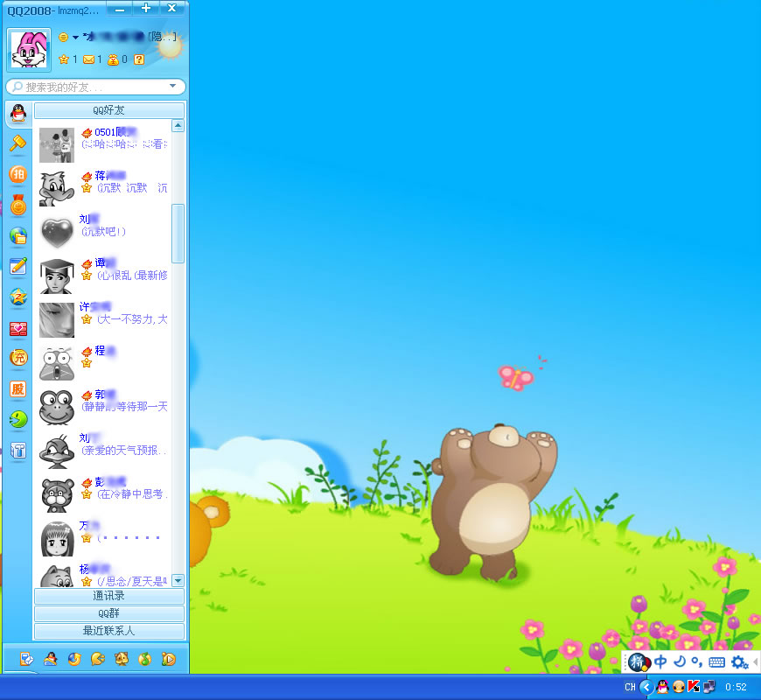Screen dimensions: 761x700
Task: Expand the friend search dropdown arrow
Action: [x=173, y=86]
